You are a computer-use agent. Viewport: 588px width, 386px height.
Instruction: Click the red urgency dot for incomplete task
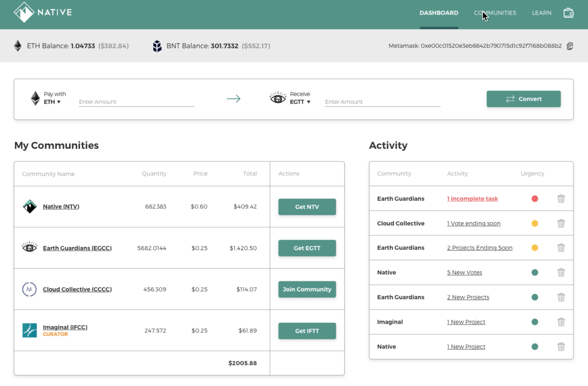[x=535, y=199]
